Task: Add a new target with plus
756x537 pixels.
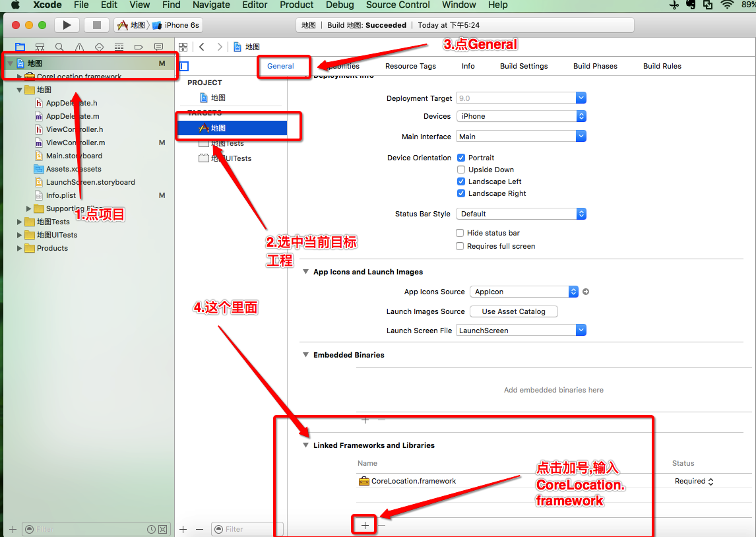Action: pos(183,529)
